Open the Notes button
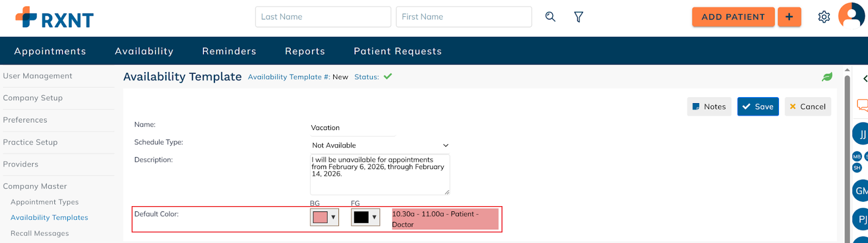 coord(709,107)
